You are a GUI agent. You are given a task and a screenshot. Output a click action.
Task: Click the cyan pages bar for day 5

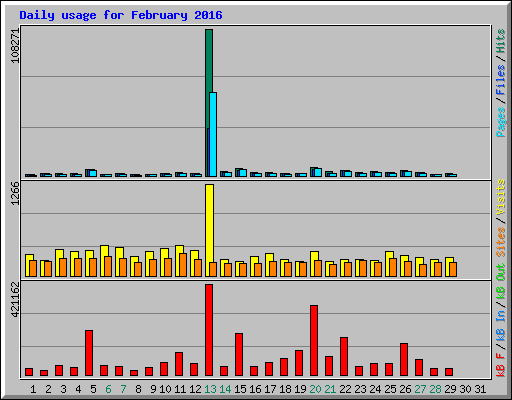(x=93, y=173)
